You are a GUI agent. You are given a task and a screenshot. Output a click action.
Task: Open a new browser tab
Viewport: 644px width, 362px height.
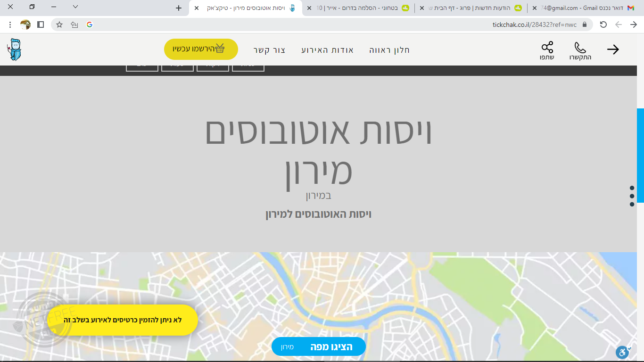[x=178, y=8]
